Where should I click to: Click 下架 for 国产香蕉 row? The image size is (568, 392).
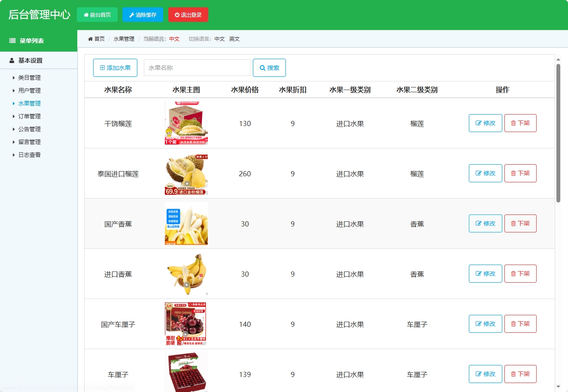tap(520, 223)
